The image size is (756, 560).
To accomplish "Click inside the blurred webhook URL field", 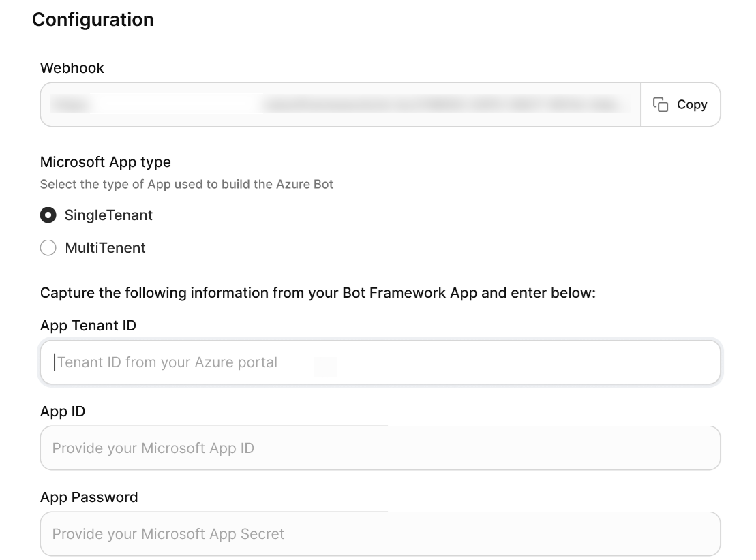I will tap(340, 105).
